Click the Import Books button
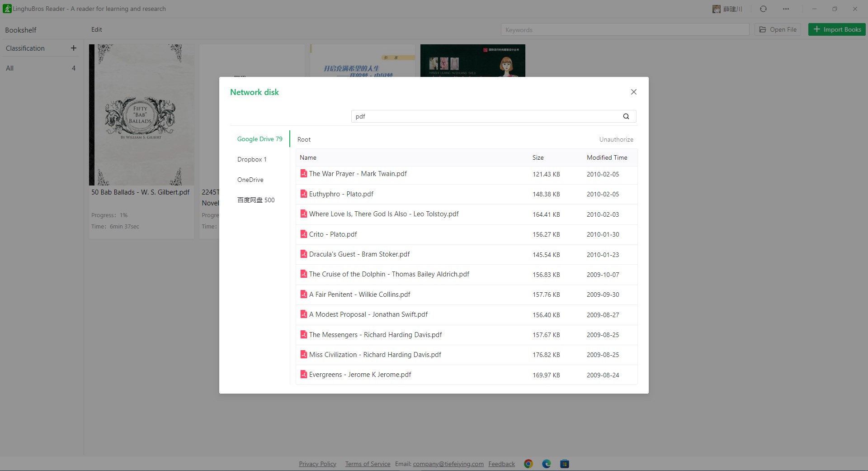This screenshot has height=471, width=868. pos(837,29)
